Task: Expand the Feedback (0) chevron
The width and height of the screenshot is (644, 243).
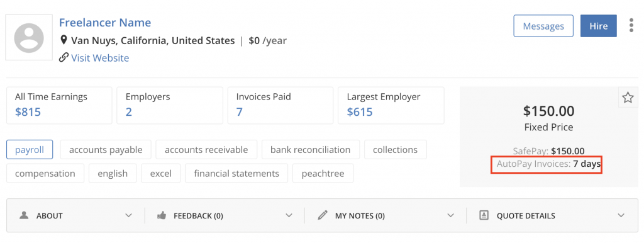Action: click(289, 215)
